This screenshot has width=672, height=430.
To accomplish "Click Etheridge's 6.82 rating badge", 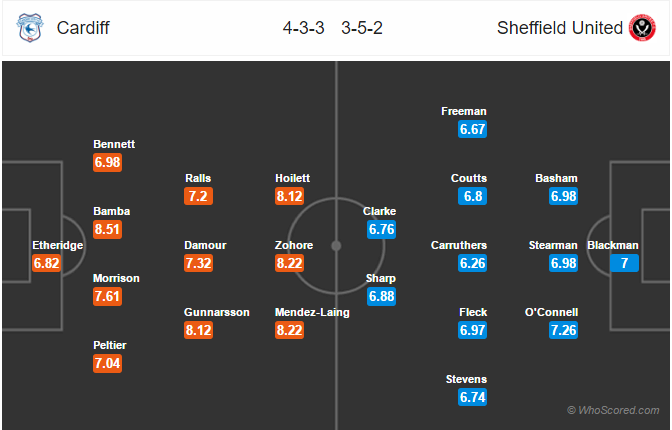I will [x=46, y=263].
